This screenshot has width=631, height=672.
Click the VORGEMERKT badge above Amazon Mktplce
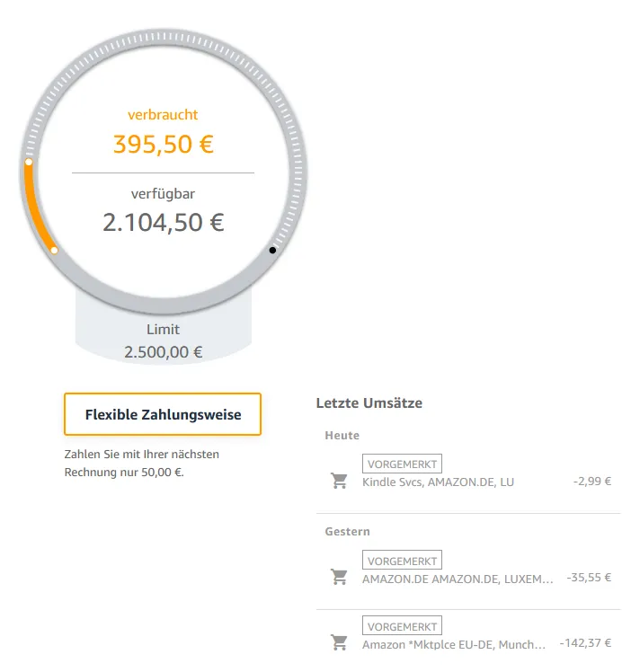pos(402,626)
